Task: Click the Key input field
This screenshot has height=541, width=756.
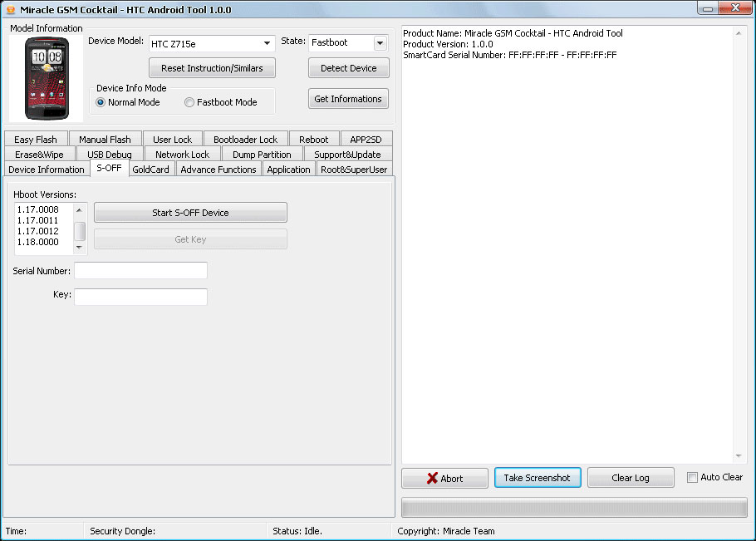Action: tap(140, 297)
